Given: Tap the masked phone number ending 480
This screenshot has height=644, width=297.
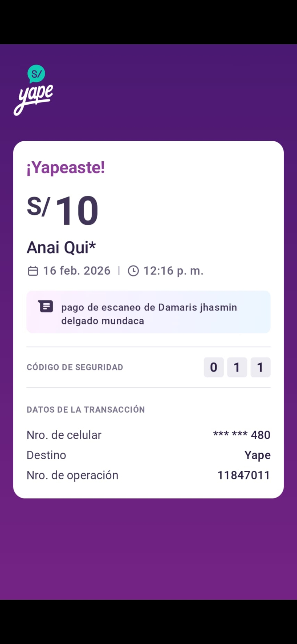Looking at the screenshot, I should [242, 435].
